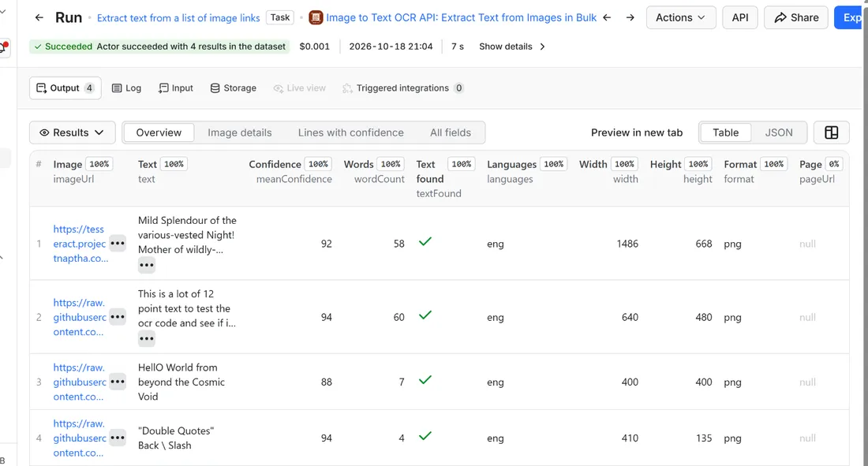Click height value 668
868x466 pixels.
[704, 244]
